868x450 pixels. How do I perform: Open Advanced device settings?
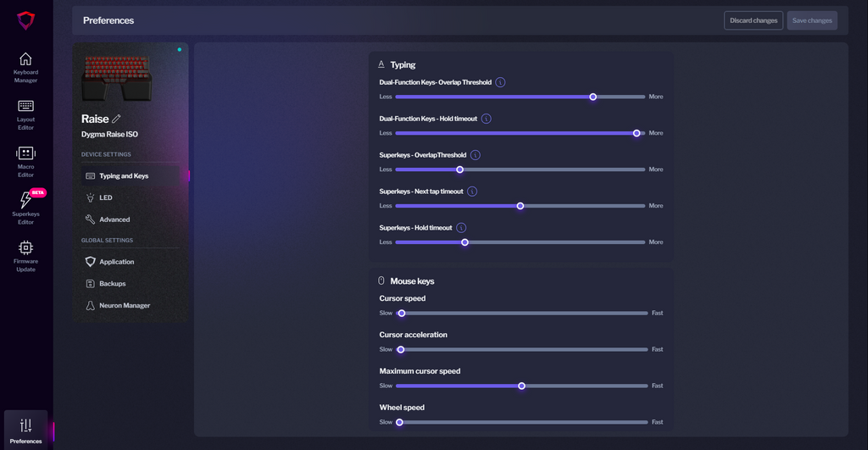pos(114,219)
